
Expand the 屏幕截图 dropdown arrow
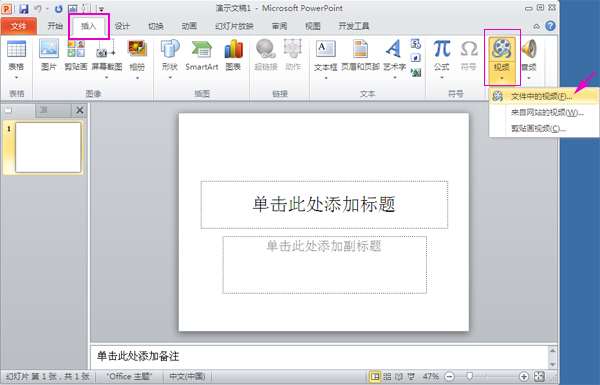click(106, 78)
